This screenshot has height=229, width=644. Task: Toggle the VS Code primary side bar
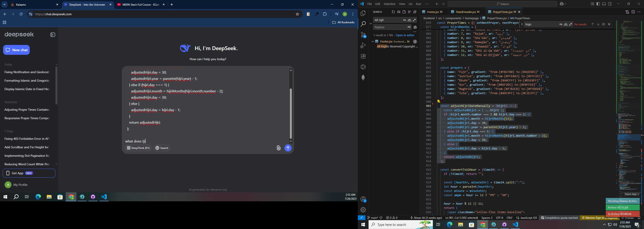pyautogui.click(x=598, y=4)
